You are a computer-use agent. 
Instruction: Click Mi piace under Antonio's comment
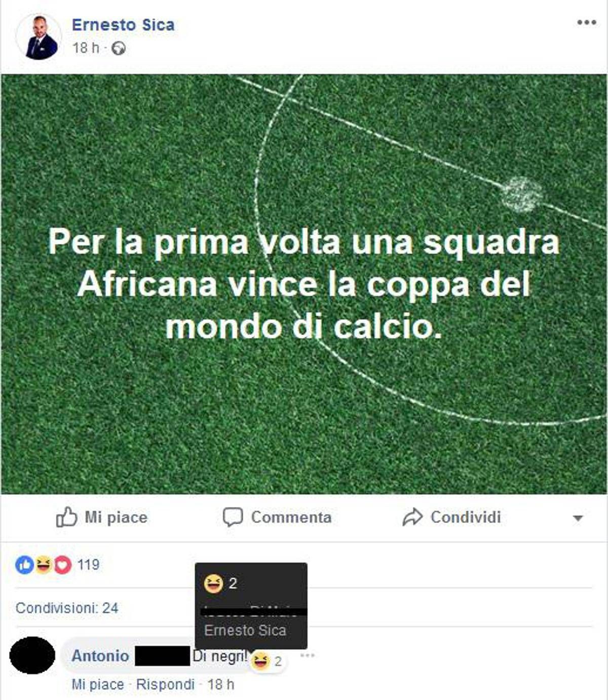98,685
